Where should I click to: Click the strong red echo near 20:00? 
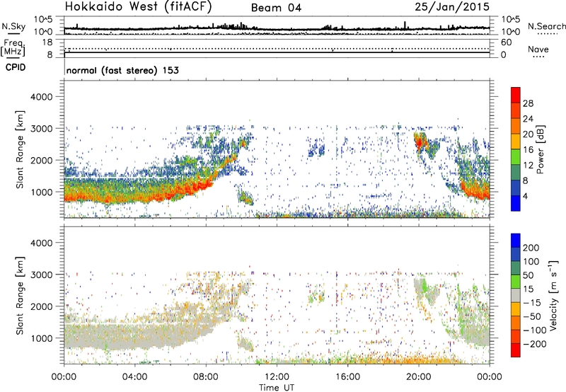pyautogui.click(x=419, y=143)
